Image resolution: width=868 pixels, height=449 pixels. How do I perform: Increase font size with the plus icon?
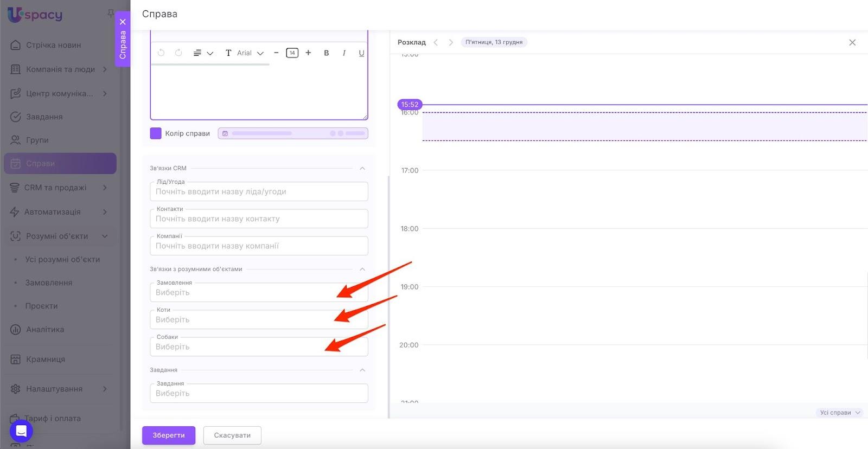click(x=308, y=53)
